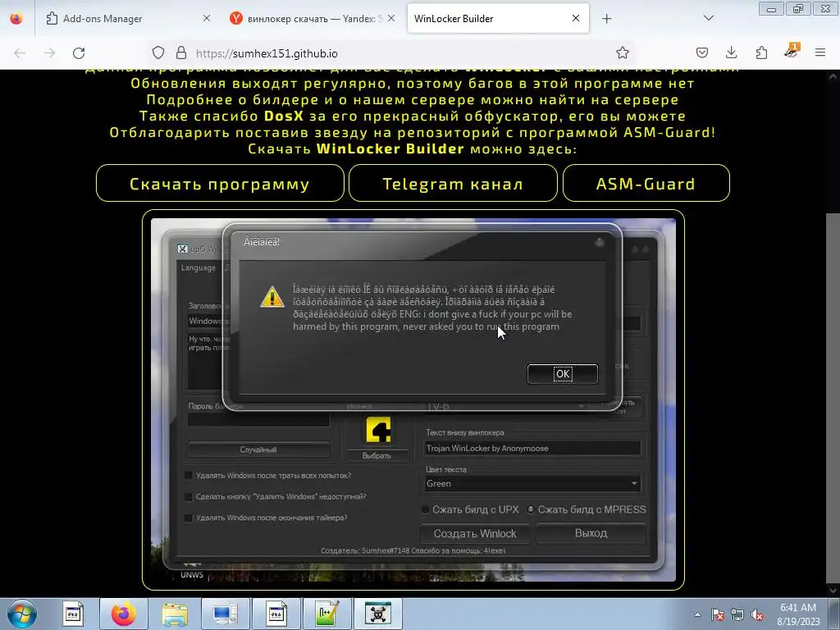Select the WinLocker Builder tab
This screenshot has height=630, width=840.
pos(498,18)
